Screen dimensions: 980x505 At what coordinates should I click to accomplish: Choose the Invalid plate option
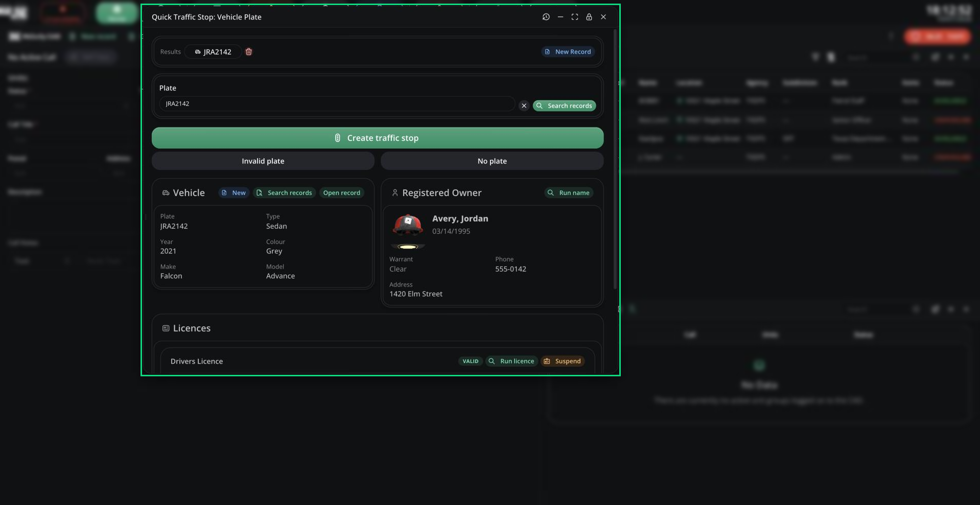263,161
